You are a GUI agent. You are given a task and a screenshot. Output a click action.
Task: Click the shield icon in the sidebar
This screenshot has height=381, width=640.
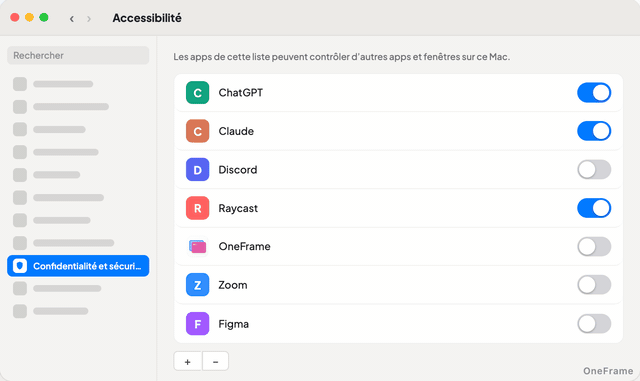[20, 266]
